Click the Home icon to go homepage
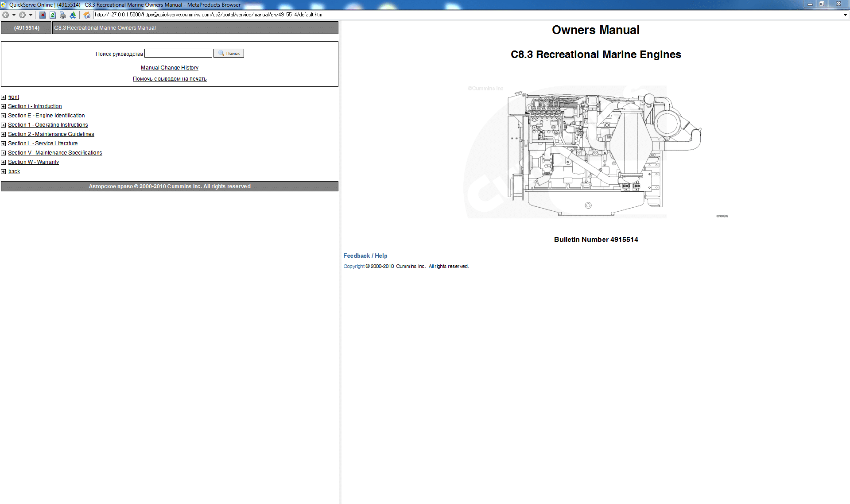This screenshot has width=850, height=504. pyautogui.click(x=87, y=15)
